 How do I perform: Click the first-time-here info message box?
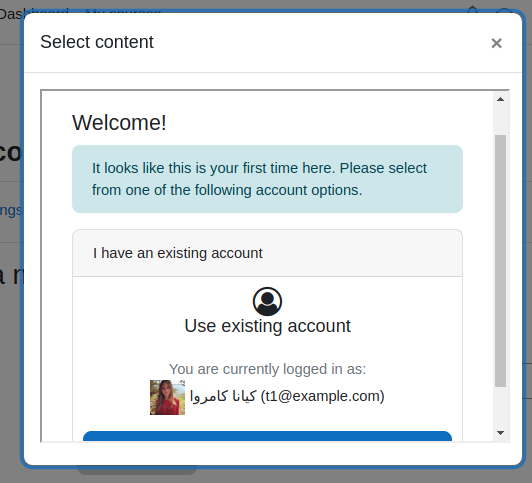267,179
